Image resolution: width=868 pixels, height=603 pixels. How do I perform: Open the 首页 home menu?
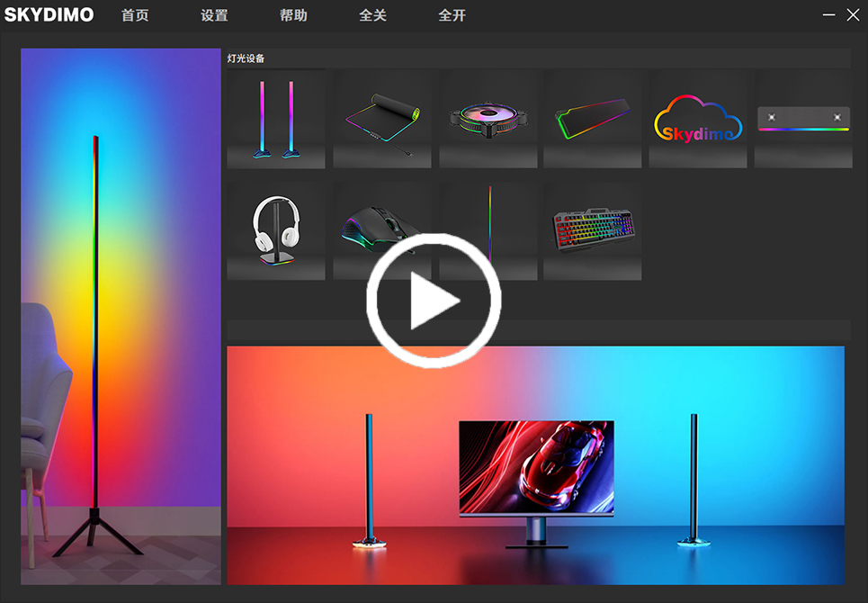pos(135,15)
